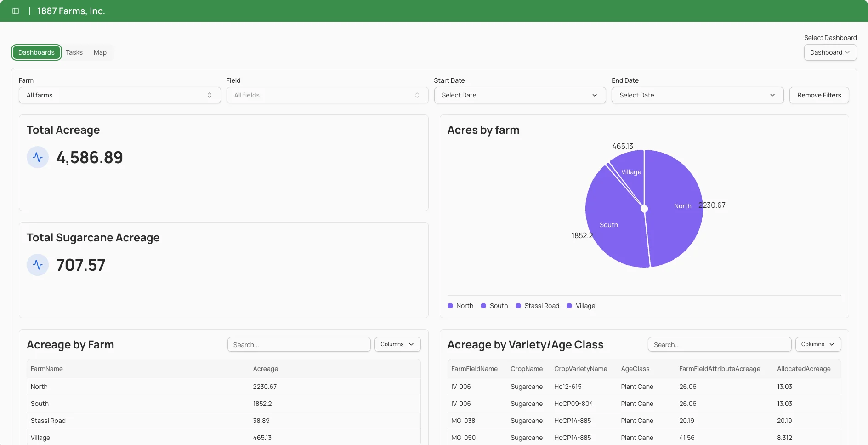Sort by the FarmFieldAttributeAcreage column header
Image resolution: width=868 pixels, height=445 pixels.
[x=720, y=369]
